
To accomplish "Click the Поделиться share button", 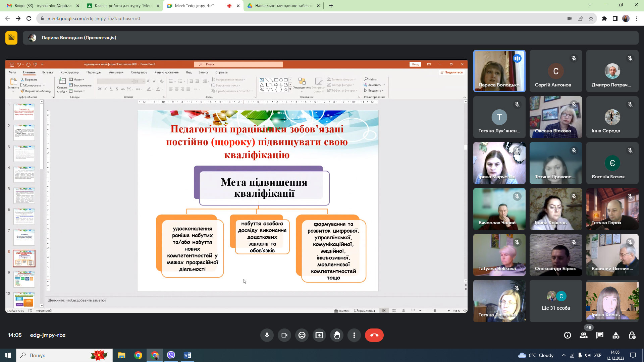I will [451, 72].
